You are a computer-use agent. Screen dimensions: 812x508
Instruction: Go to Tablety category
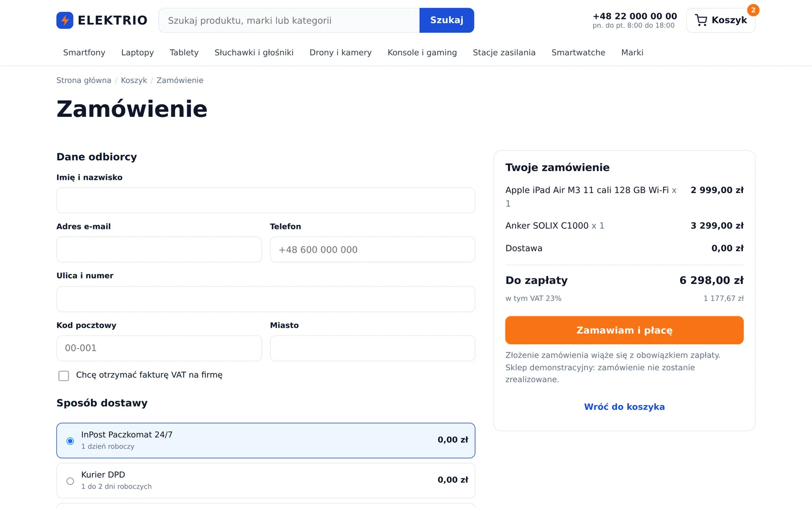click(184, 52)
